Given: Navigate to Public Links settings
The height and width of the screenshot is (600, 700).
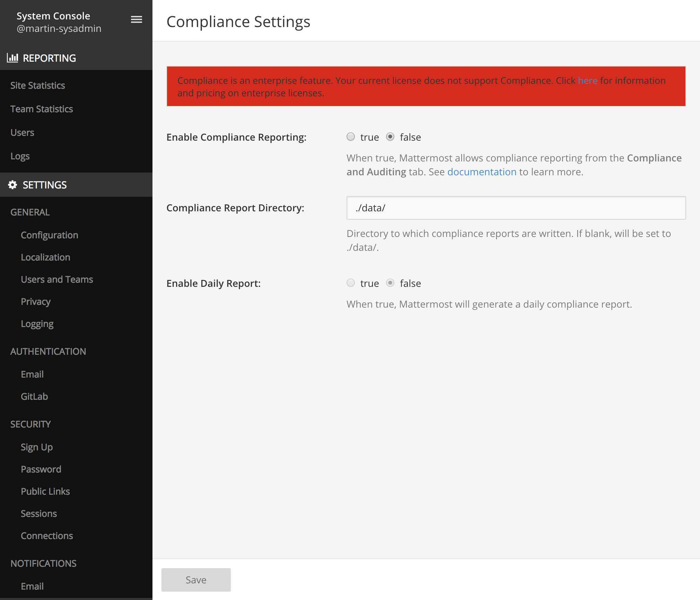Looking at the screenshot, I should click(x=45, y=491).
